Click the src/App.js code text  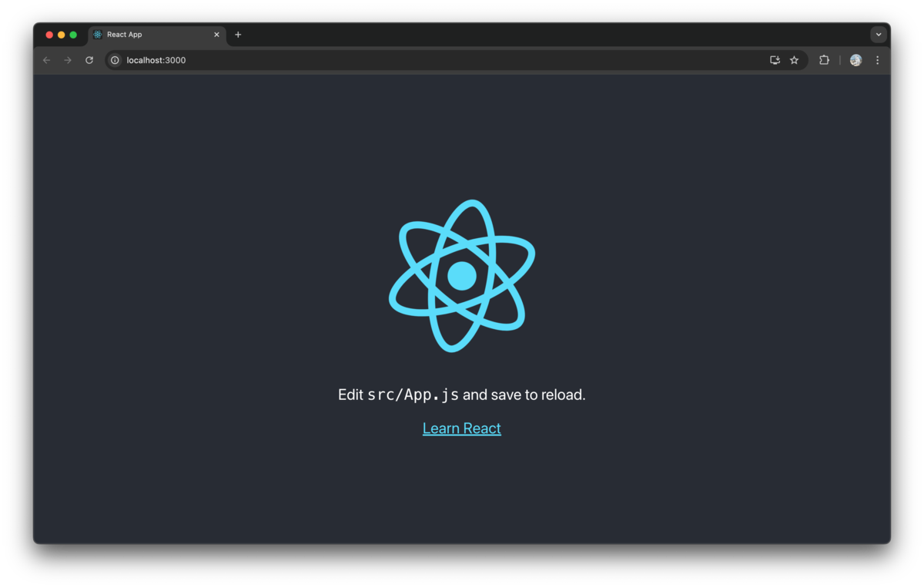415,394
